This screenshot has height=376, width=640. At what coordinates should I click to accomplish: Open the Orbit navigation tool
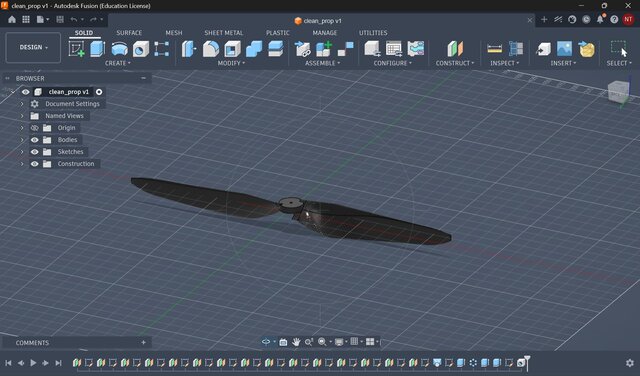pyautogui.click(x=266, y=342)
